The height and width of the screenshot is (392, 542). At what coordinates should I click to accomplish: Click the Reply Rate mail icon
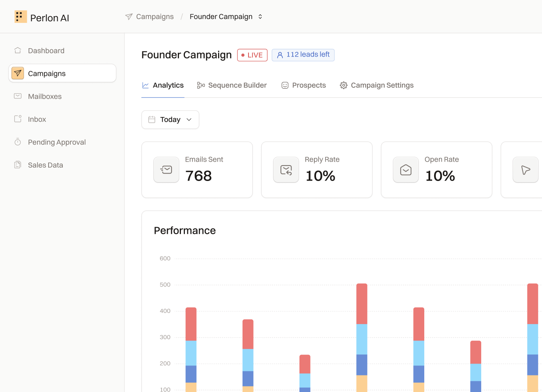point(286,170)
